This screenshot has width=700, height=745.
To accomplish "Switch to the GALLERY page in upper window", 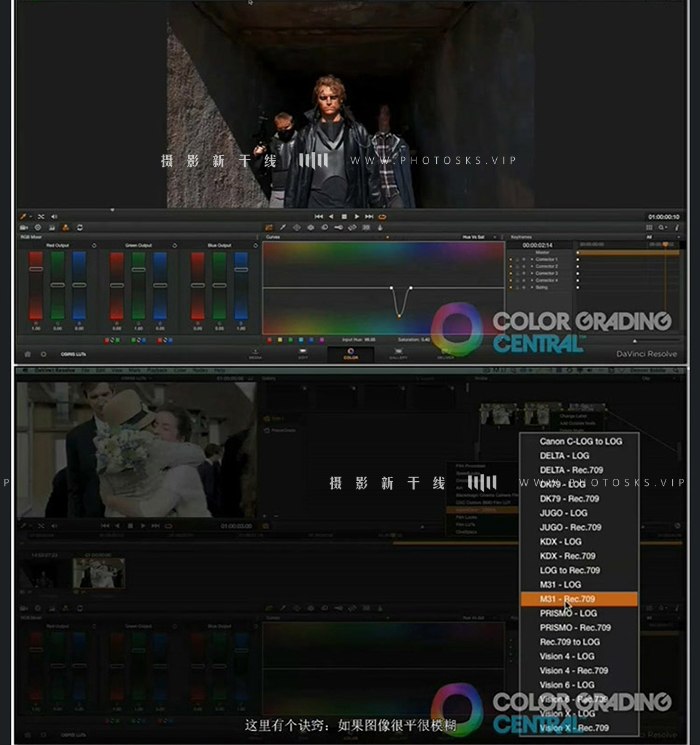I will point(398,354).
